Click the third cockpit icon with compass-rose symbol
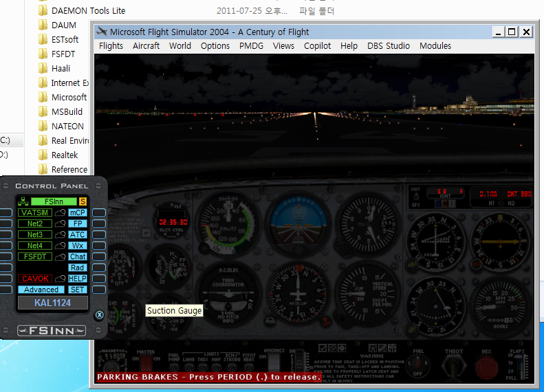Viewport: 544px width, 392px height. (342, 348)
